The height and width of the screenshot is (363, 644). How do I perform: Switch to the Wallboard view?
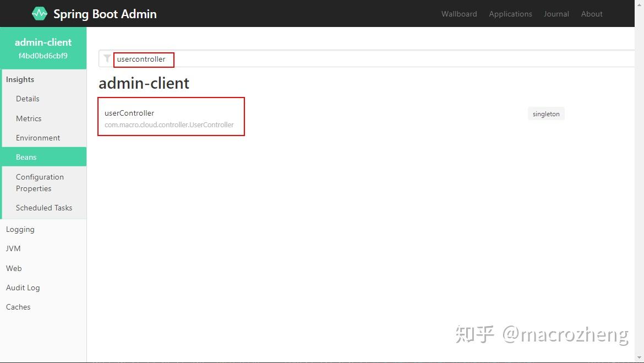tap(459, 14)
